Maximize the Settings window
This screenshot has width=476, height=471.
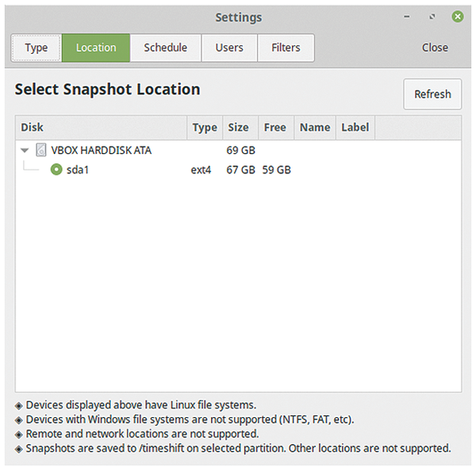tap(432, 17)
